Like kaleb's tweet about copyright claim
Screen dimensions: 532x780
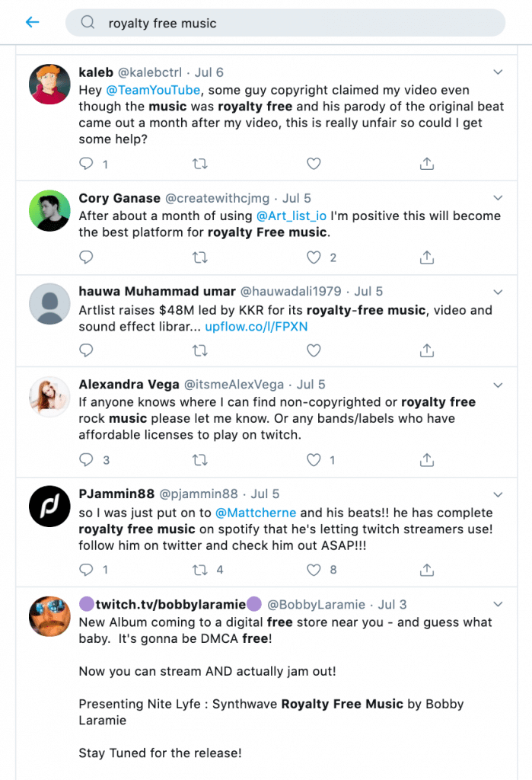coord(314,164)
